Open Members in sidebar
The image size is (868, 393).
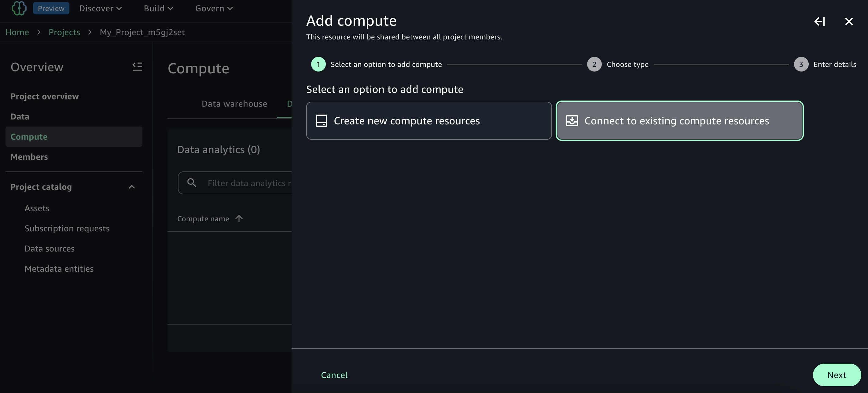[x=29, y=157]
